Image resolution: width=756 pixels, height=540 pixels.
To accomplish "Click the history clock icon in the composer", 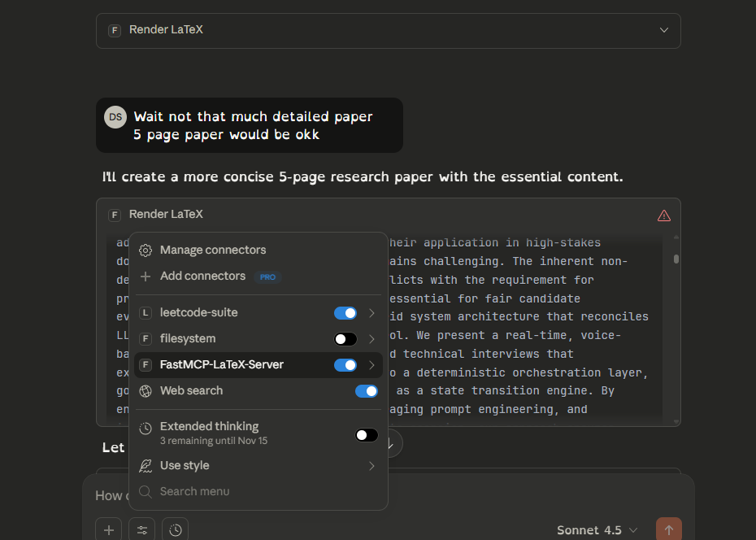I will (x=175, y=529).
